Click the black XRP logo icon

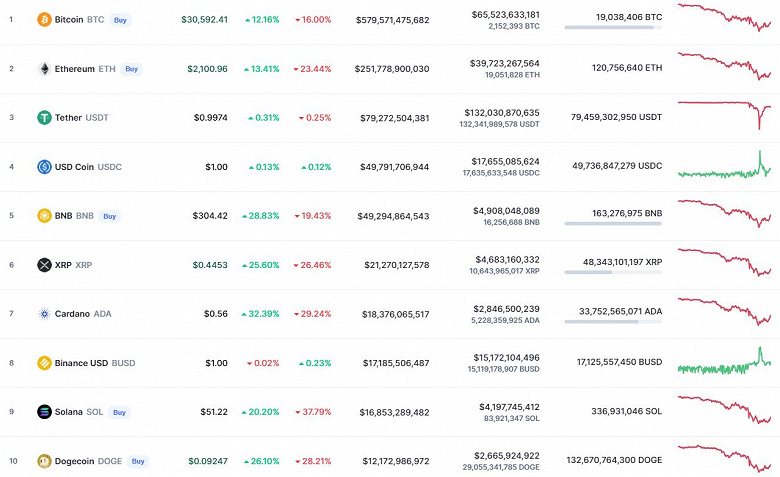point(44,265)
